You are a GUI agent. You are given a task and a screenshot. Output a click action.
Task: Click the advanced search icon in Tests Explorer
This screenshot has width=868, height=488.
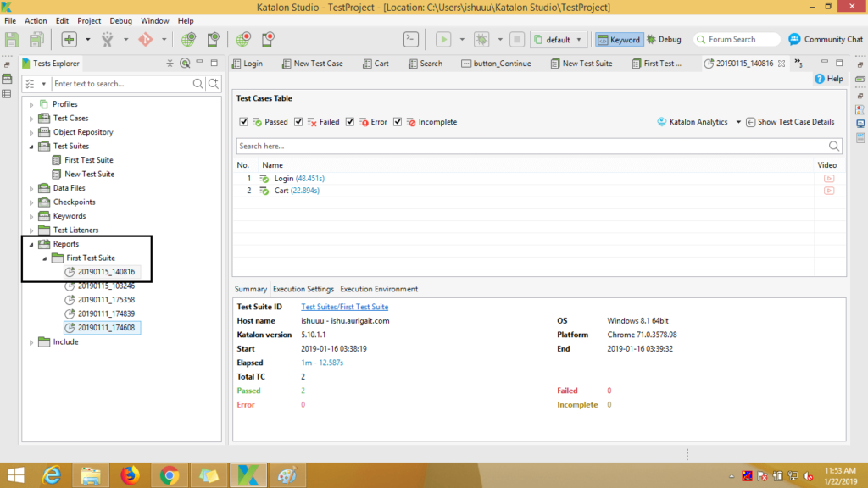tap(213, 84)
